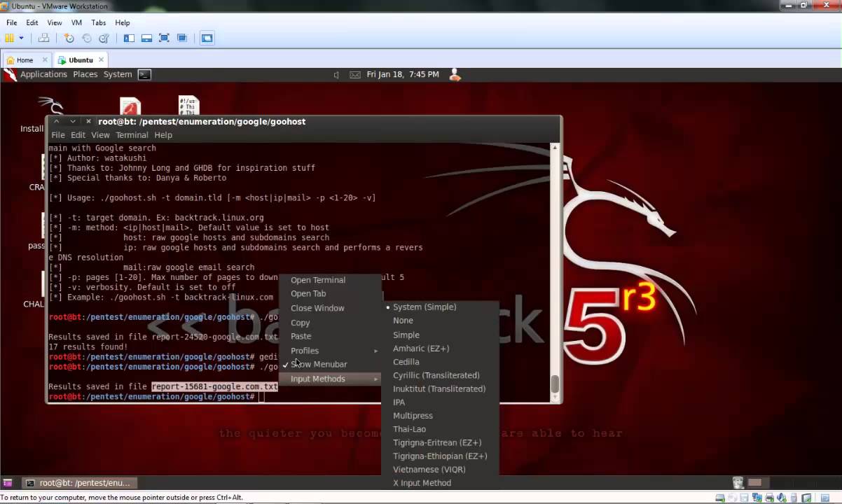Choose Close Window from context menu
842x504 pixels.
point(330,308)
